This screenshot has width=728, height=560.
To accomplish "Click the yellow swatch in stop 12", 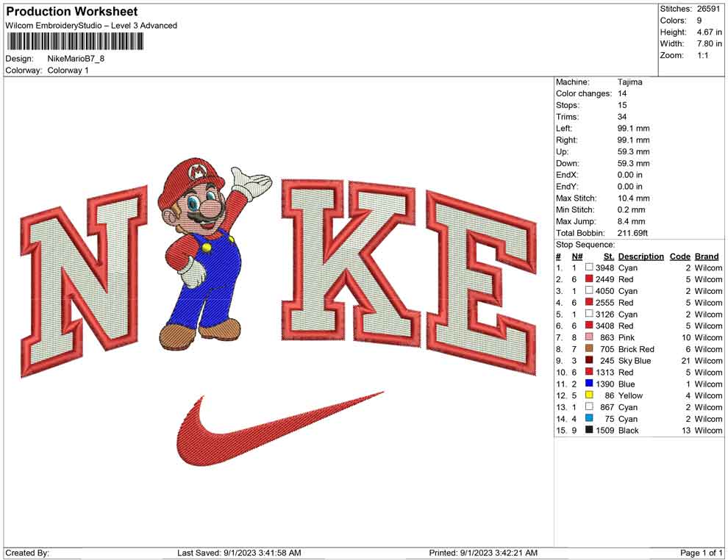I will pos(589,395).
